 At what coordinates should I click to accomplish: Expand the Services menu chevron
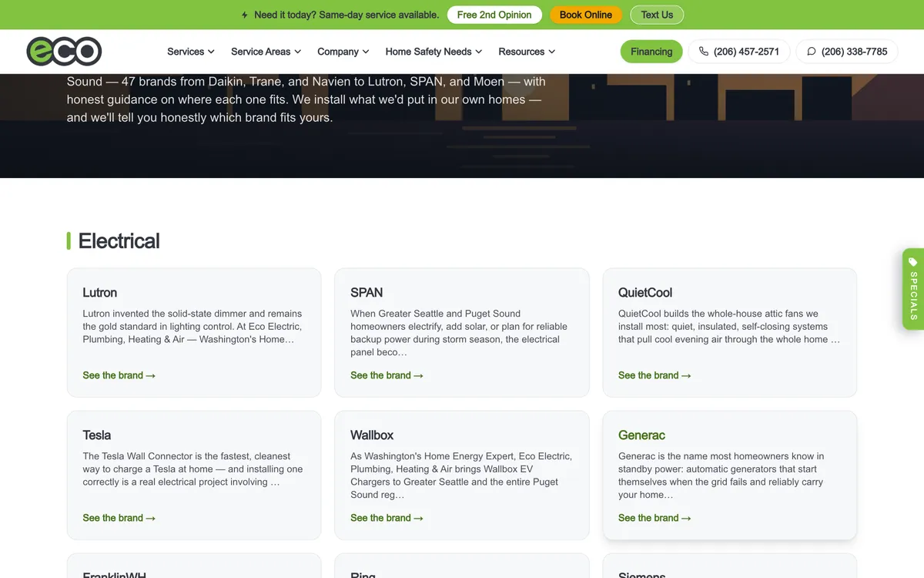[211, 52]
